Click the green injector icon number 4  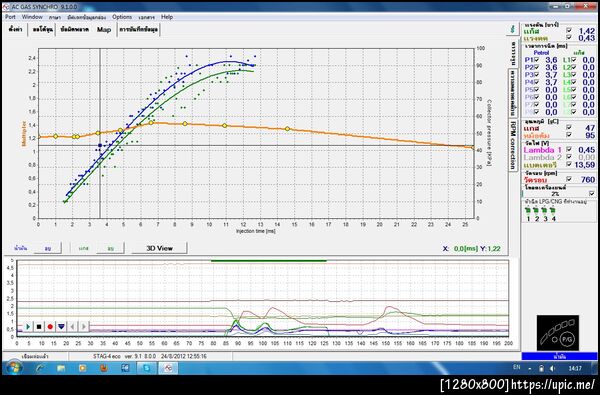(553, 210)
